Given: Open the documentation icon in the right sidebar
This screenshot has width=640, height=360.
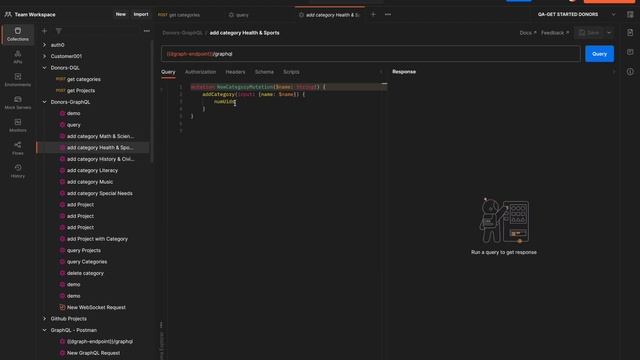Looking at the screenshot, I should [630, 33].
